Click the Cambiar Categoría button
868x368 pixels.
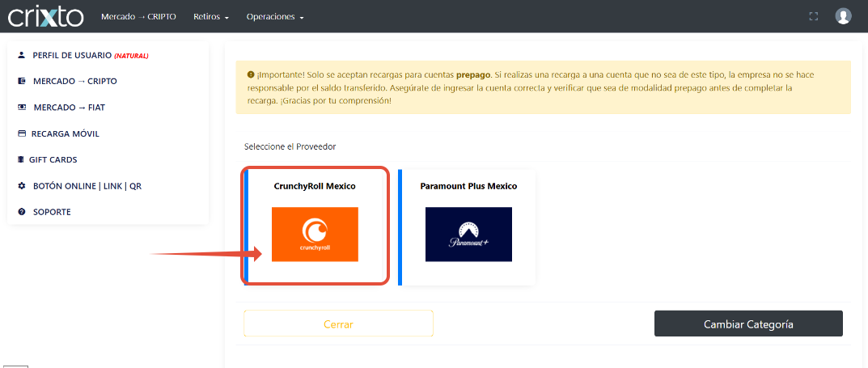tap(748, 324)
